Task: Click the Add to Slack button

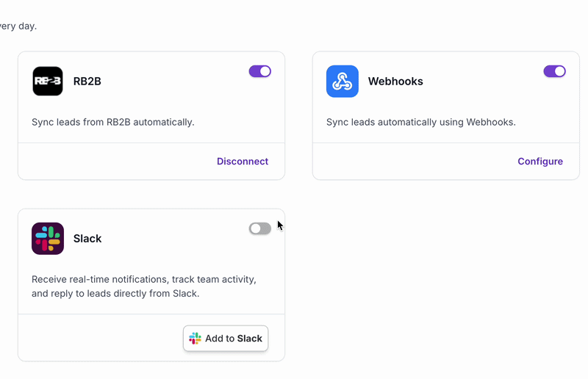Action: pos(226,338)
